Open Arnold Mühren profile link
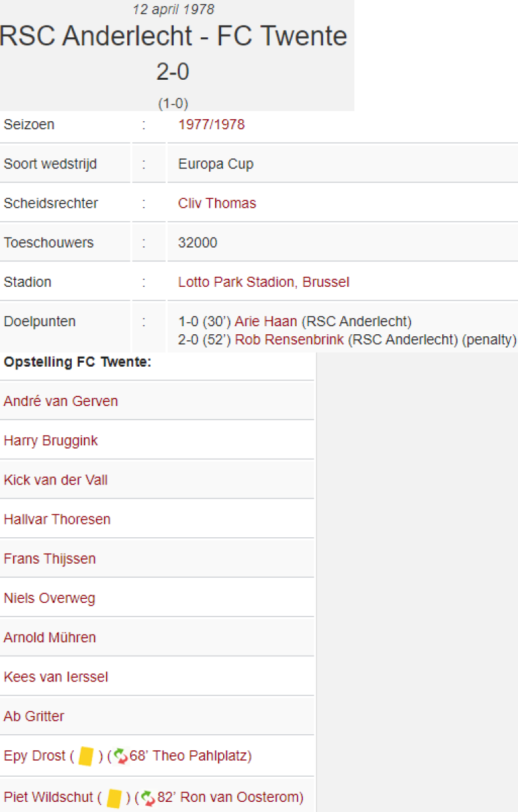 pos(49,637)
